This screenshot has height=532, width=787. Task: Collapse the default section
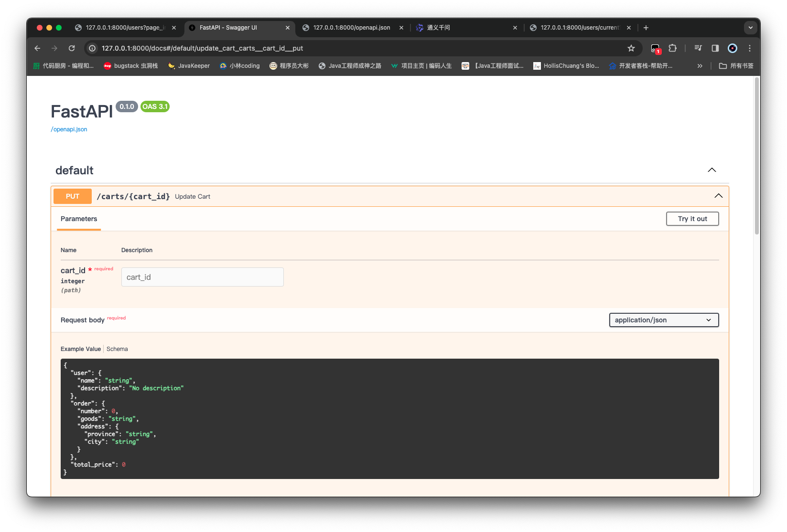tap(712, 170)
